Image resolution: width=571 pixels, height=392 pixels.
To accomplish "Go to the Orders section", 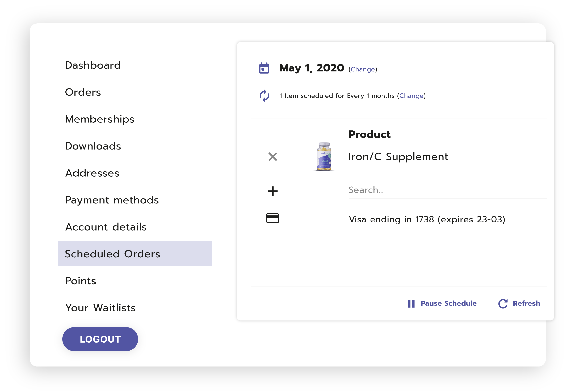I will point(83,92).
